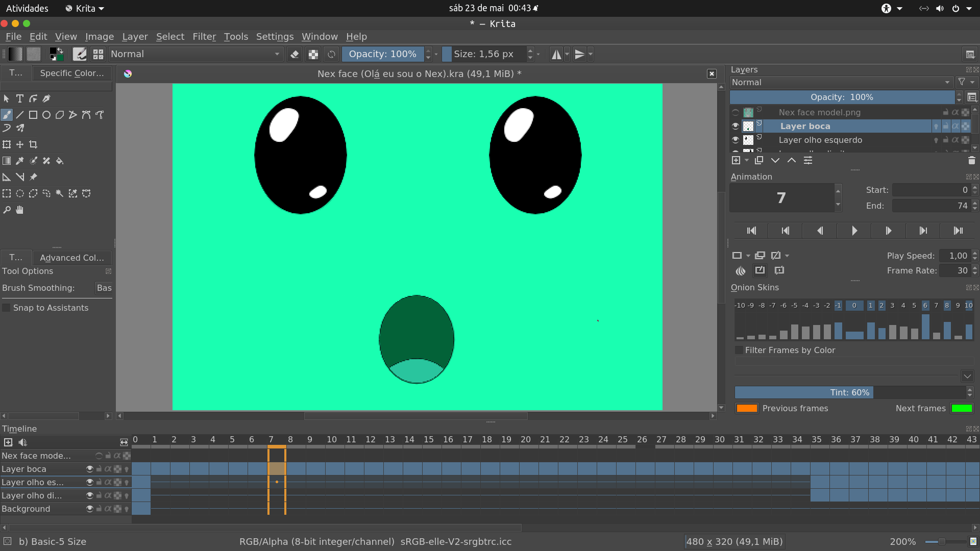Check Filter Frames by Color
The height and width of the screenshot is (551, 980).
[739, 350]
